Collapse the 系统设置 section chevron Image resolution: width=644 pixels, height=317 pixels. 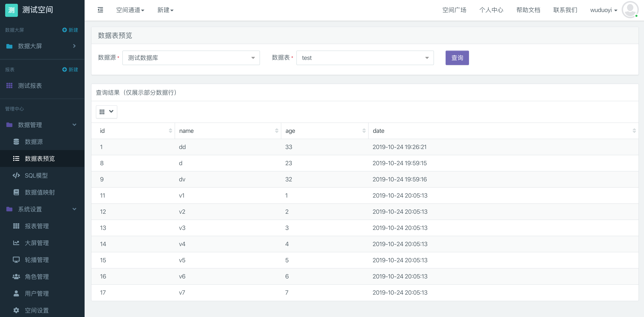[x=74, y=209]
